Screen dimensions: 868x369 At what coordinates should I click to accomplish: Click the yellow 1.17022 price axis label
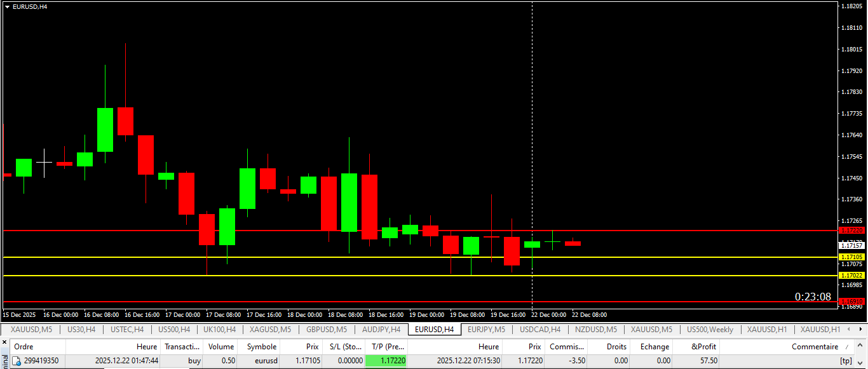point(852,276)
